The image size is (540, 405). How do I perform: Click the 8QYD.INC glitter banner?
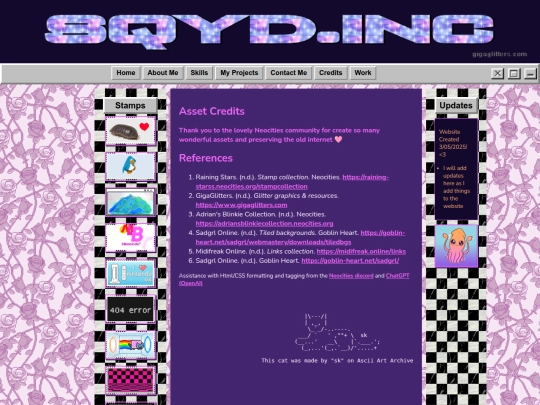click(269, 32)
